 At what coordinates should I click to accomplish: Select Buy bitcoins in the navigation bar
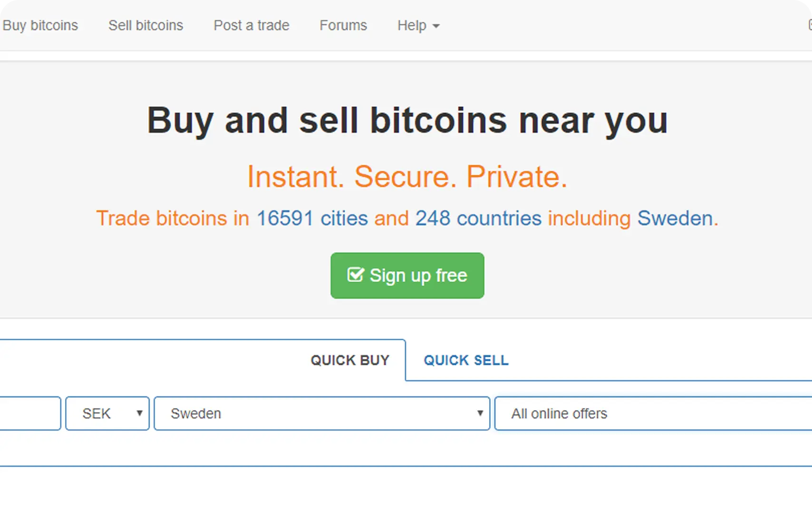point(40,25)
